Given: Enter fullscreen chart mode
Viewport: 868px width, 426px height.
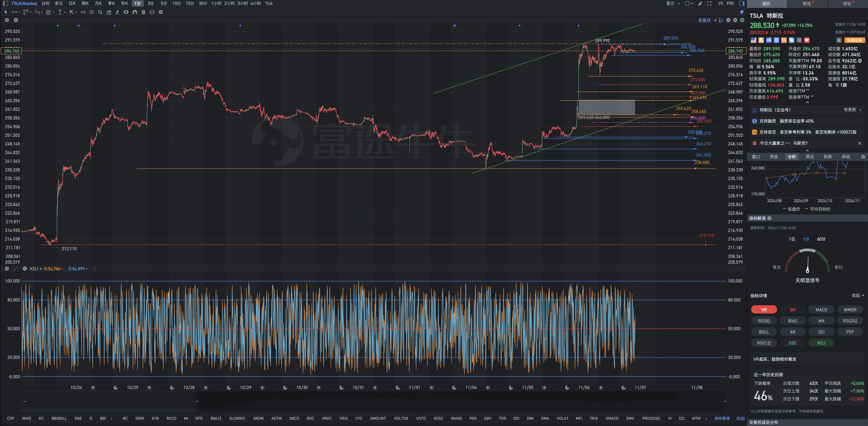Looking at the screenshot, I should [x=709, y=3].
